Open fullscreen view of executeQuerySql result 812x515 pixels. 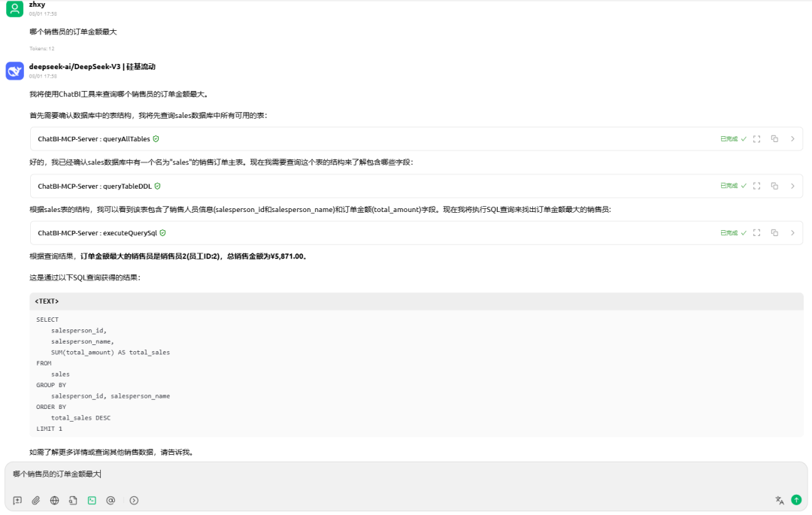tap(756, 233)
